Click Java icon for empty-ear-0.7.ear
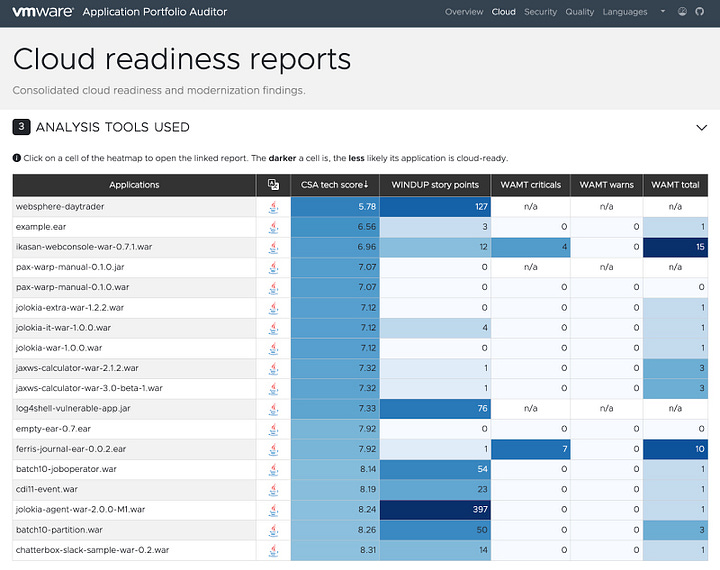Image resolution: width=720 pixels, height=570 pixels. click(274, 429)
